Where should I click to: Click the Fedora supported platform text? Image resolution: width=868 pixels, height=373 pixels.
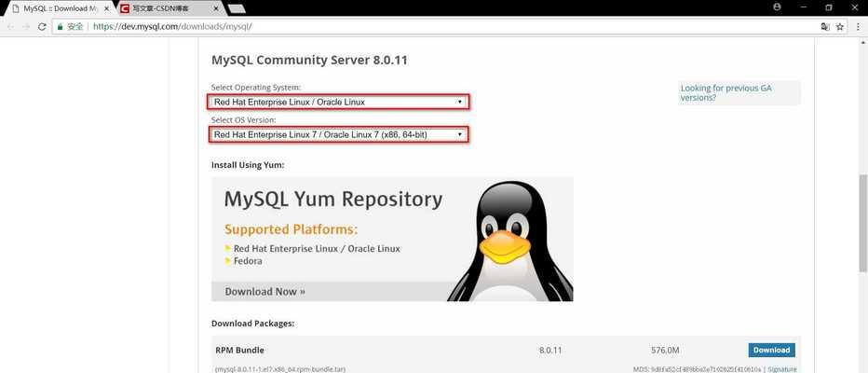(248, 261)
